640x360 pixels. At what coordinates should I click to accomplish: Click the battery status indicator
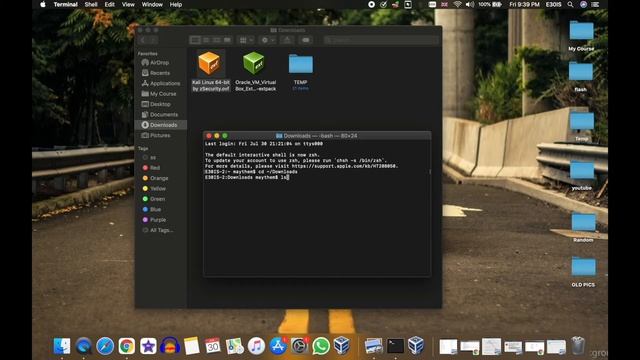(490, 4)
